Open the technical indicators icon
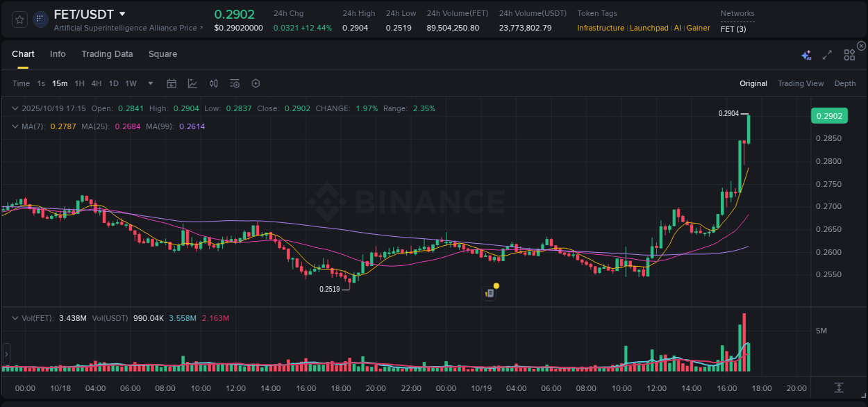Viewport: 868px width, 407px height. click(235, 83)
